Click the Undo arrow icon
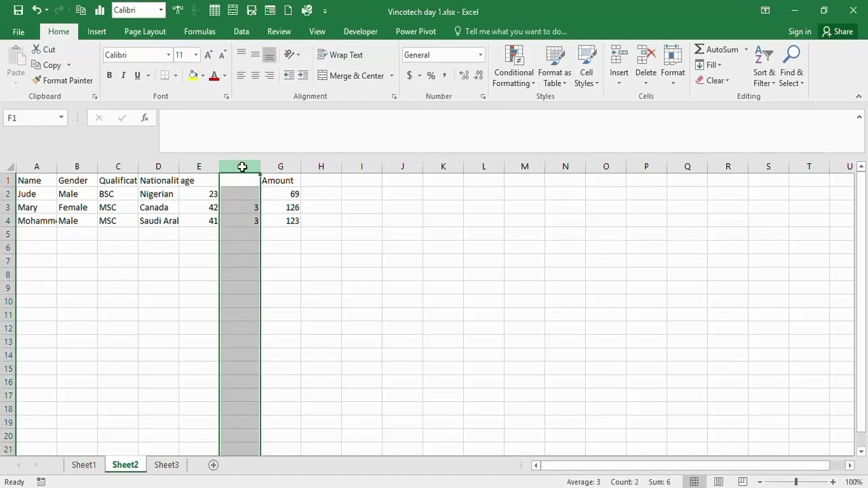Screen dimensions: 868x488 pyautogui.click(x=37, y=10)
